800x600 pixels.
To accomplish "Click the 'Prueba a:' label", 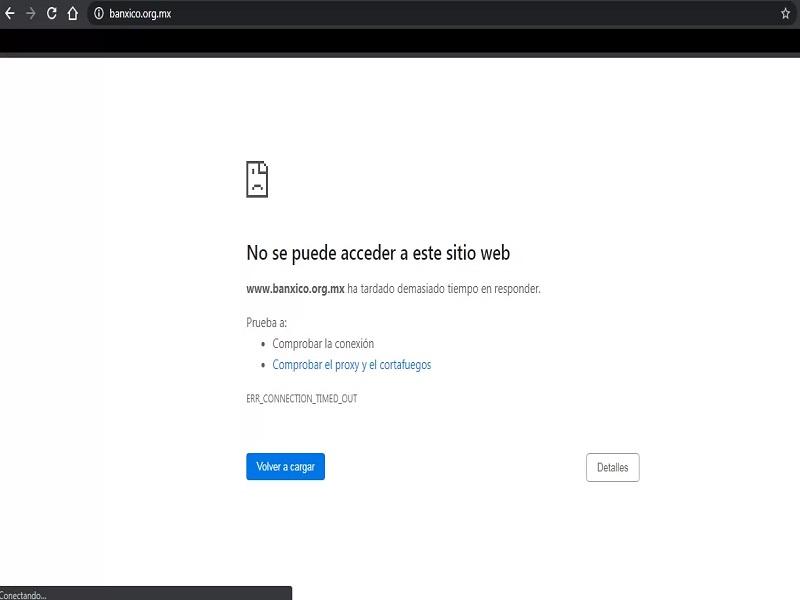I will 266,322.
